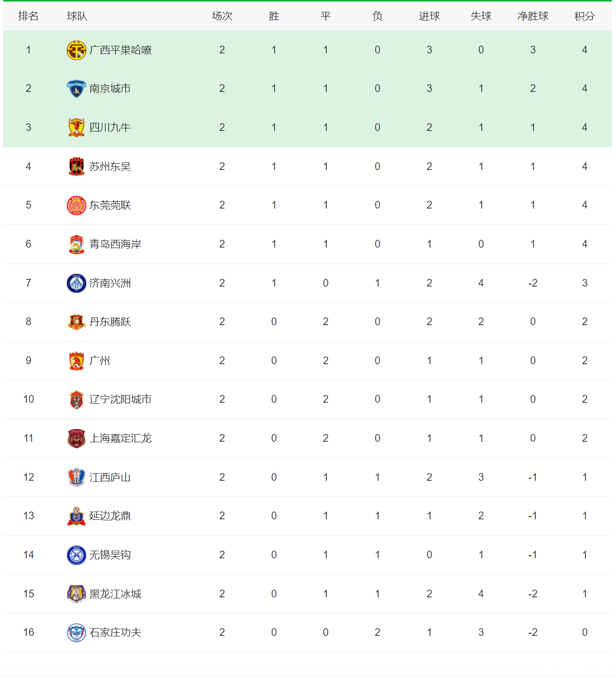The image size is (616, 678).
Task: Click the 广西平果哈嘹 team logo
Action: coord(76,50)
